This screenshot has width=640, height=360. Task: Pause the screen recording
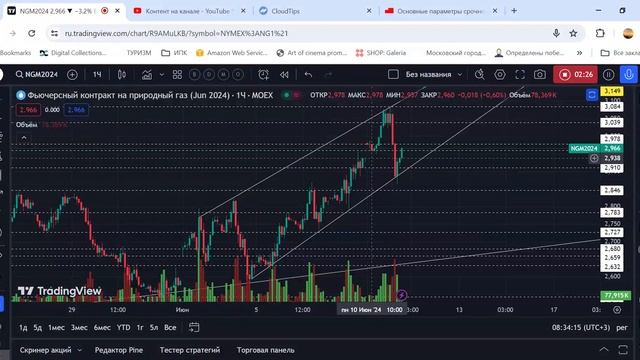(x=608, y=74)
